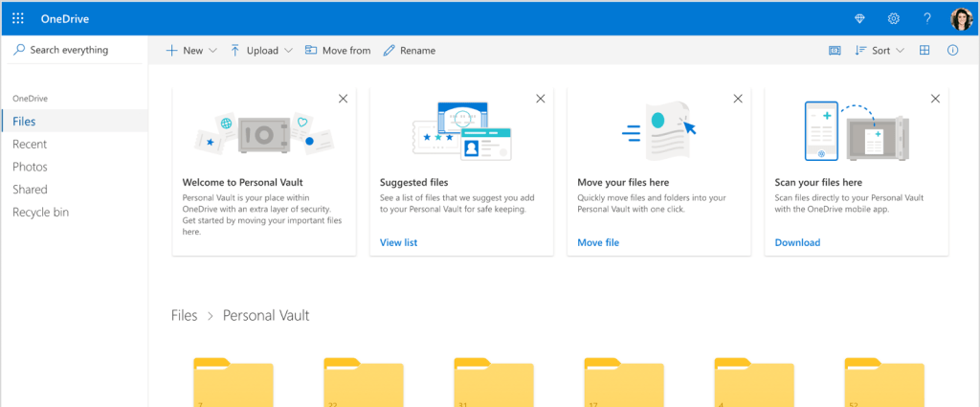This screenshot has width=980, height=407.
Task: Go to Files in the breadcrumb
Action: pos(185,316)
